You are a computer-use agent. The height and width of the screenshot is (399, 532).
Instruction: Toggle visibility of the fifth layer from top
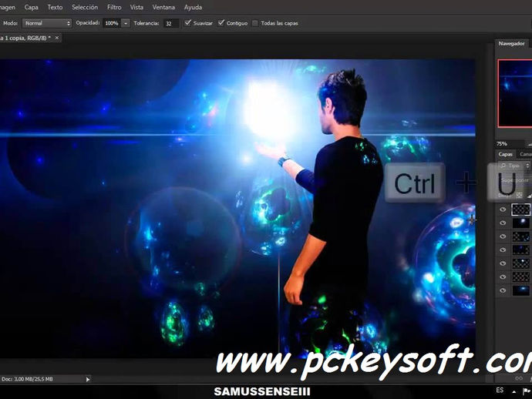point(503,263)
